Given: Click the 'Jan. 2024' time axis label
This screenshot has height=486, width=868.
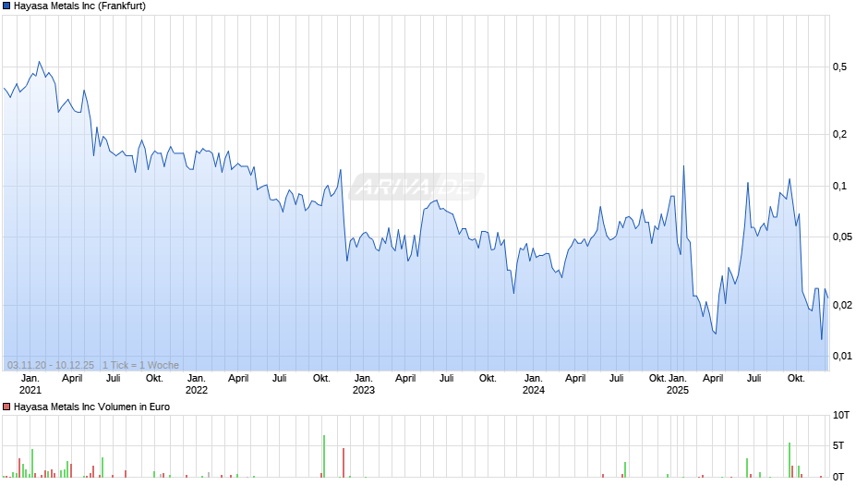Looking at the screenshot, I should point(533,384).
